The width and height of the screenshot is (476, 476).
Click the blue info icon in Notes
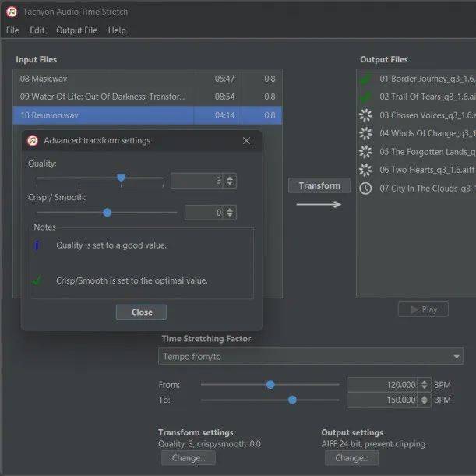point(37,245)
